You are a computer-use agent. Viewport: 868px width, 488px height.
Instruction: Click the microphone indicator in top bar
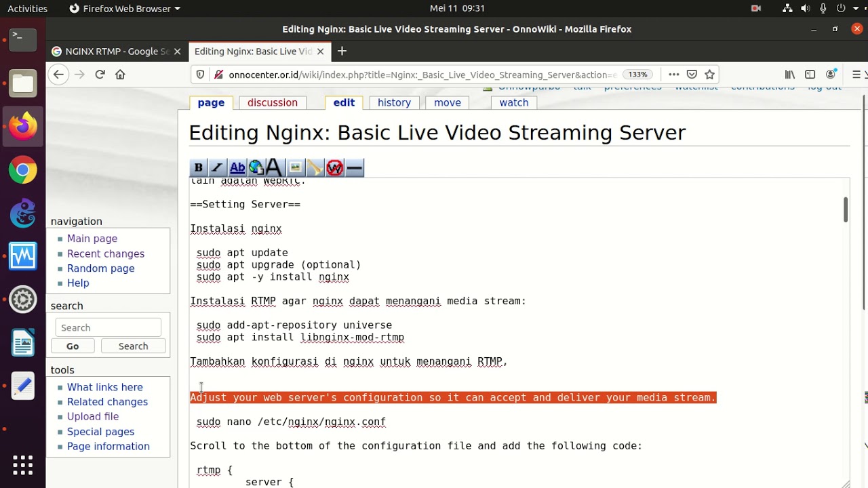(x=823, y=8)
